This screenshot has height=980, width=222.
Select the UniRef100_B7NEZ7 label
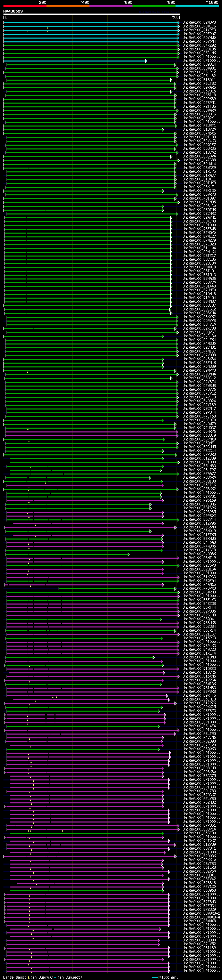pos(199,237)
